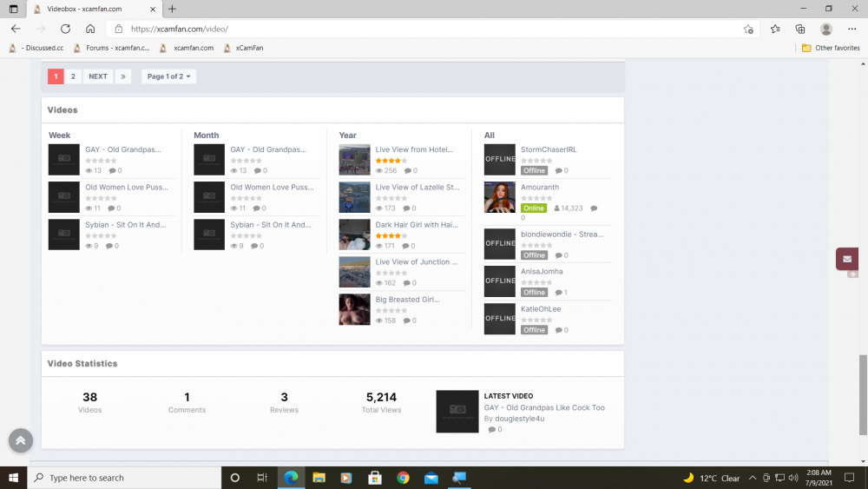The image size is (868, 489).
Task: Open the Windows Start menu
Action: [13, 478]
